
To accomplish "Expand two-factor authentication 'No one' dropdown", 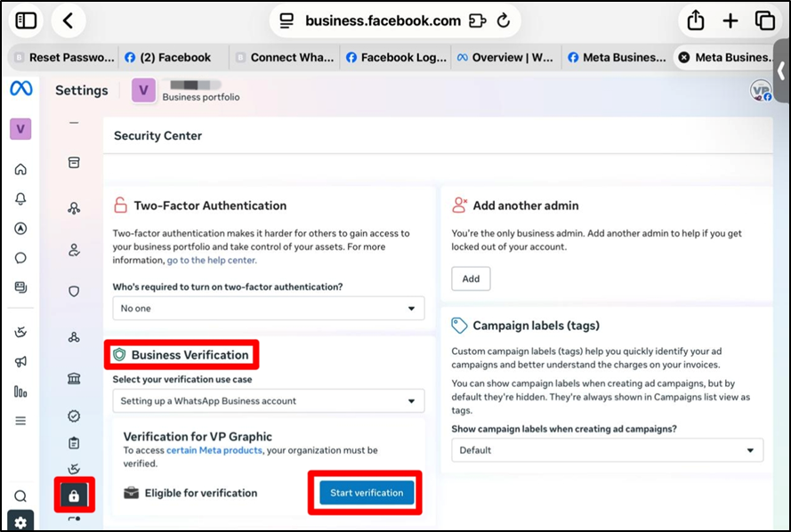I will [268, 309].
